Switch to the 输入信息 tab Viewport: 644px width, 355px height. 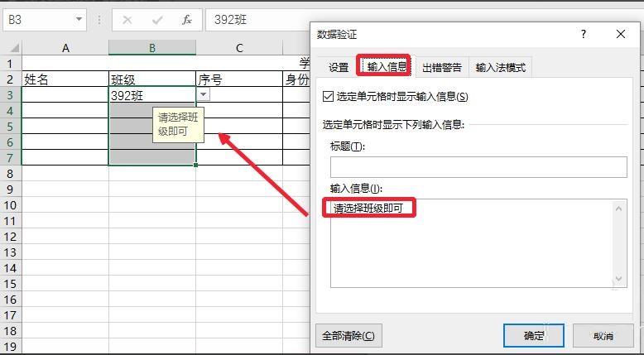(386, 66)
